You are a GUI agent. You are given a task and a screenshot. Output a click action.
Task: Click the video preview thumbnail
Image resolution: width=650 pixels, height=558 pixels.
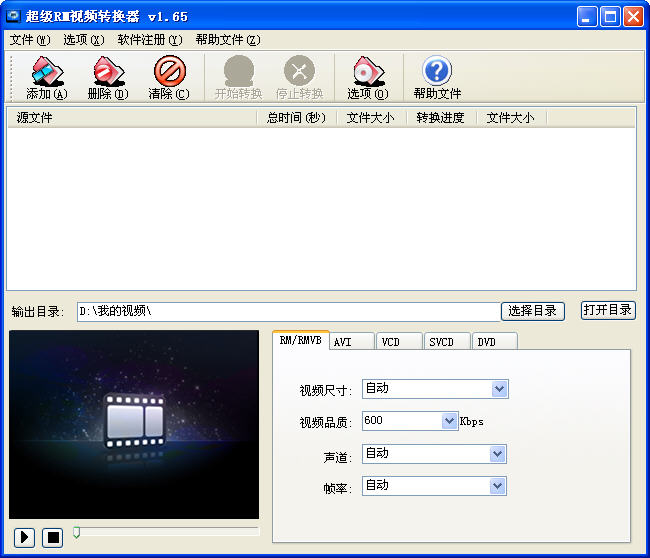coord(134,425)
